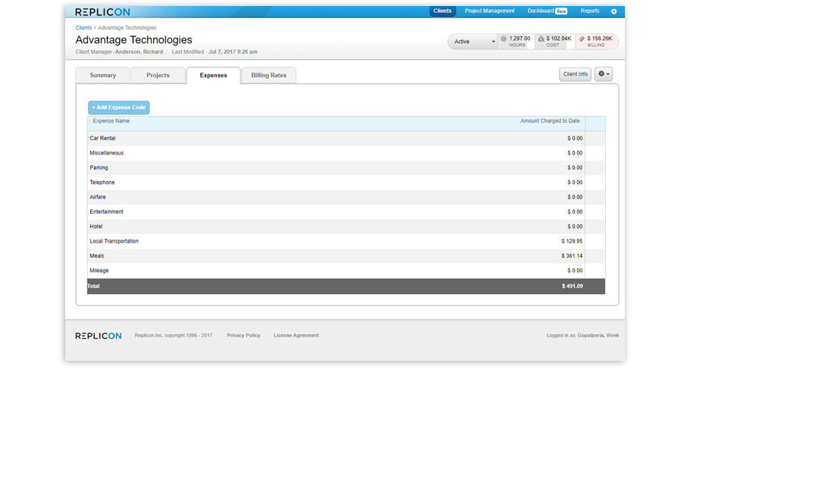The height and width of the screenshot is (504, 819).
Task: Select the Car Rental expense row
Action: click(x=347, y=139)
